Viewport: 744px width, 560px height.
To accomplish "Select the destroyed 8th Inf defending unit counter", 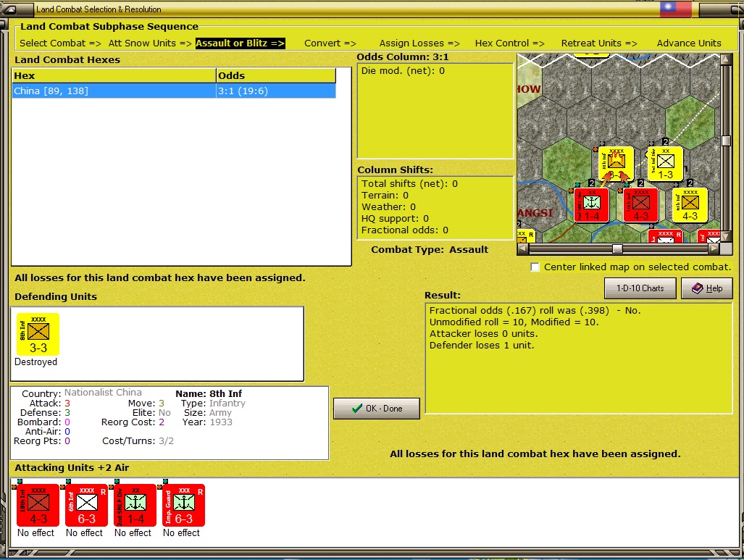I will coord(38,335).
